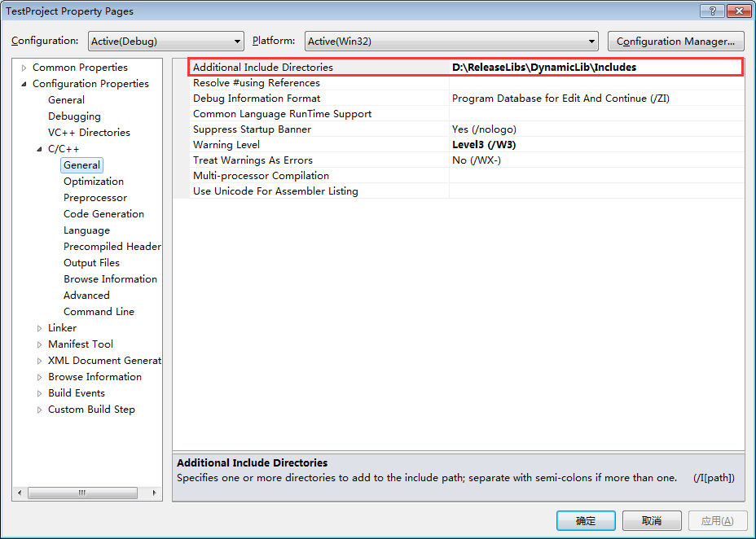Edit the Additional Include Directories value
The width and height of the screenshot is (756, 539).
point(595,68)
